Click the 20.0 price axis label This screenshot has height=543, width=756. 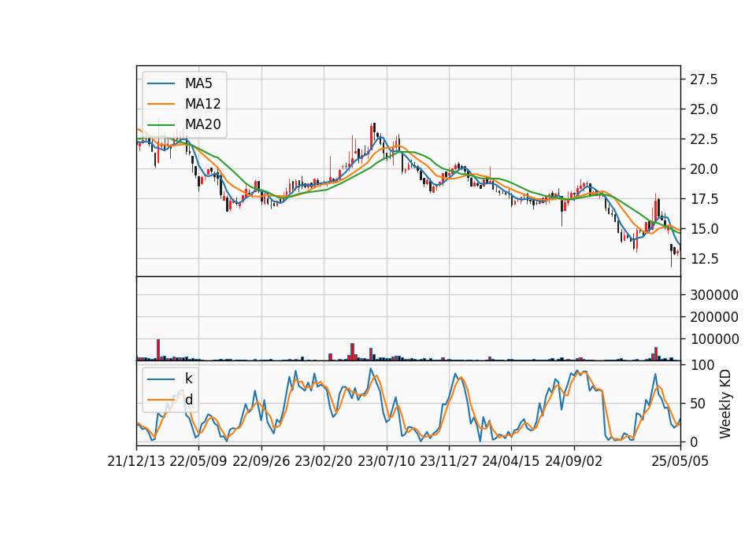pyautogui.click(x=703, y=169)
